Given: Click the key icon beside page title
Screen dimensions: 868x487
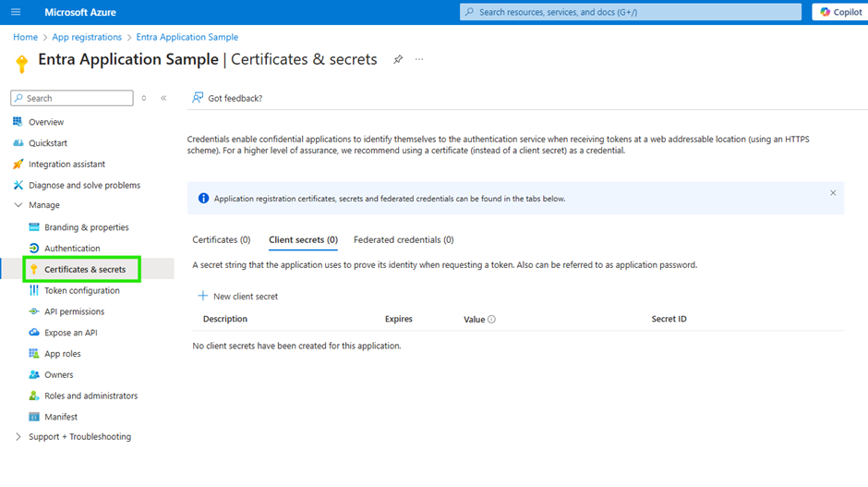Looking at the screenshot, I should click(21, 65).
